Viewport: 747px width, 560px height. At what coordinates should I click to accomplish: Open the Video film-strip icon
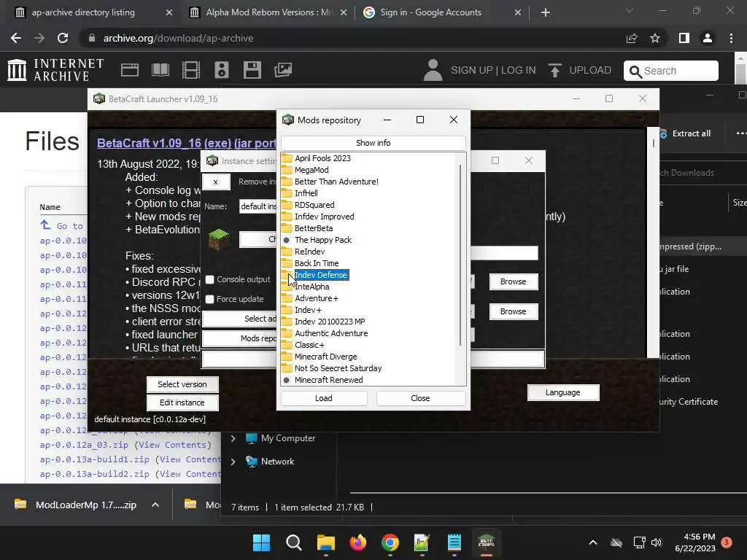click(191, 70)
